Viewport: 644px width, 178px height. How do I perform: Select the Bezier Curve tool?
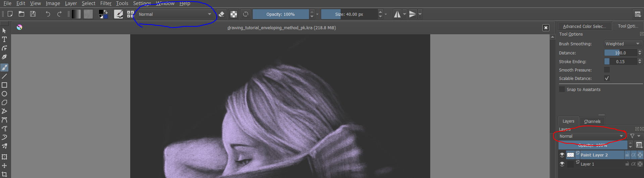4,120
